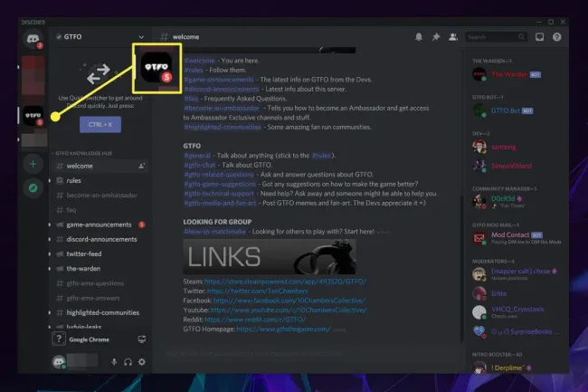Mute microphone in user panel
The image size is (588, 392).
(x=114, y=361)
